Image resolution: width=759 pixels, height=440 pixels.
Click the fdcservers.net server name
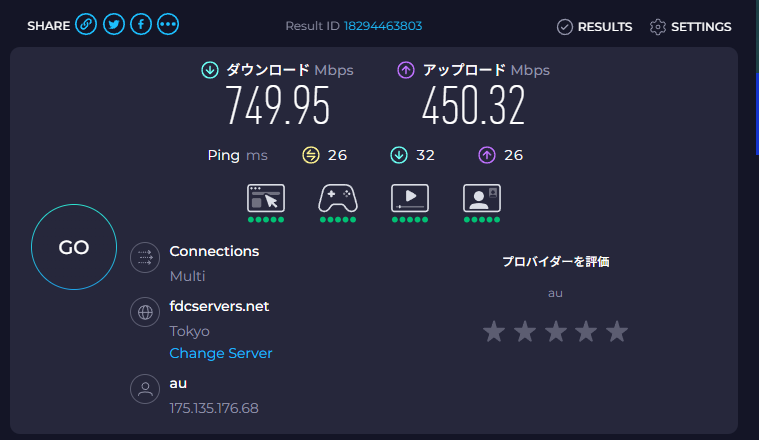click(x=219, y=306)
